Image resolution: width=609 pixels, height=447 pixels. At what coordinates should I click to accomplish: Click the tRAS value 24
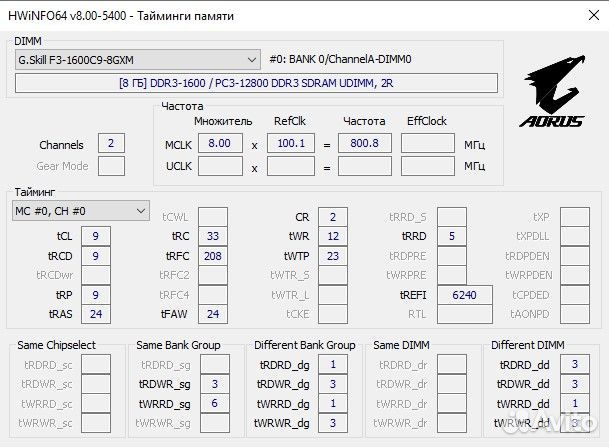click(96, 314)
